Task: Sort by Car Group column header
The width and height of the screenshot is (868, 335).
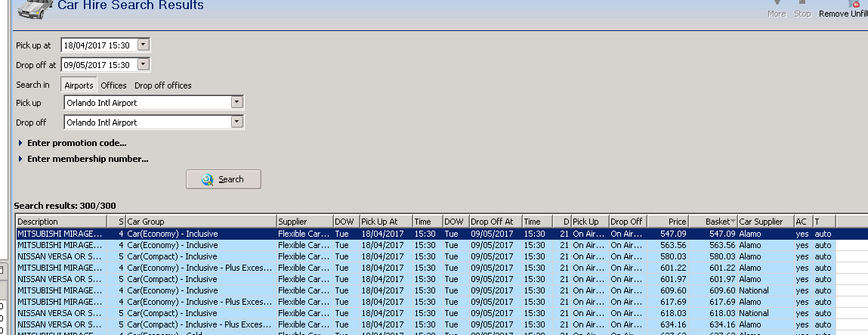Action: tap(201, 222)
